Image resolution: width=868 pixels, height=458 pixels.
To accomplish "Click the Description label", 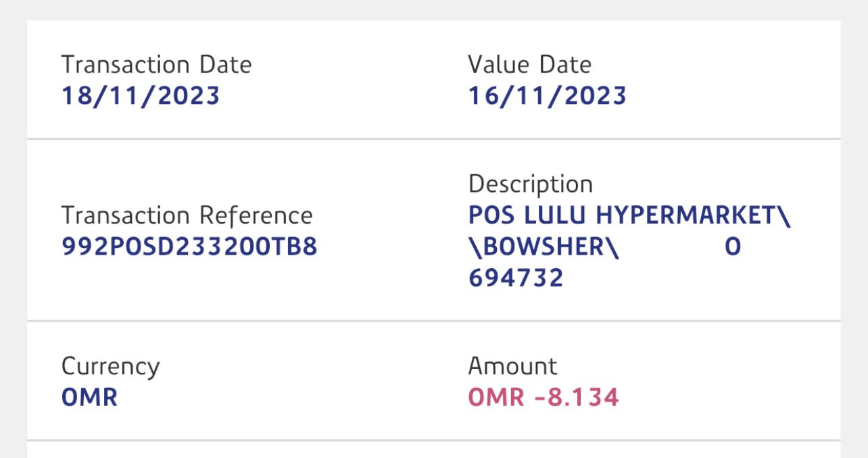I will tap(530, 184).
